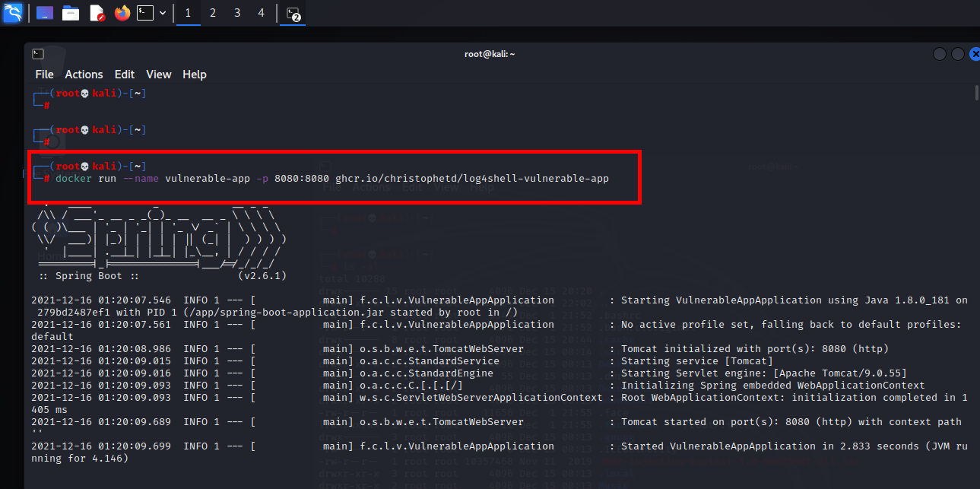Open the Actions menu
The height and width of the screenshot is (489, 980).
[84, 75]
